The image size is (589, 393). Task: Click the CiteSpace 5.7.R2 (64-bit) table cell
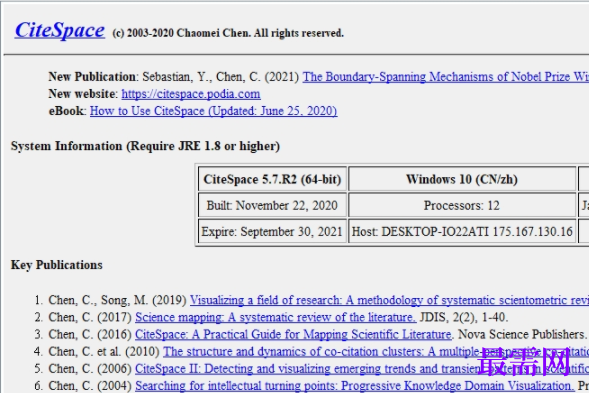[272, 180]
